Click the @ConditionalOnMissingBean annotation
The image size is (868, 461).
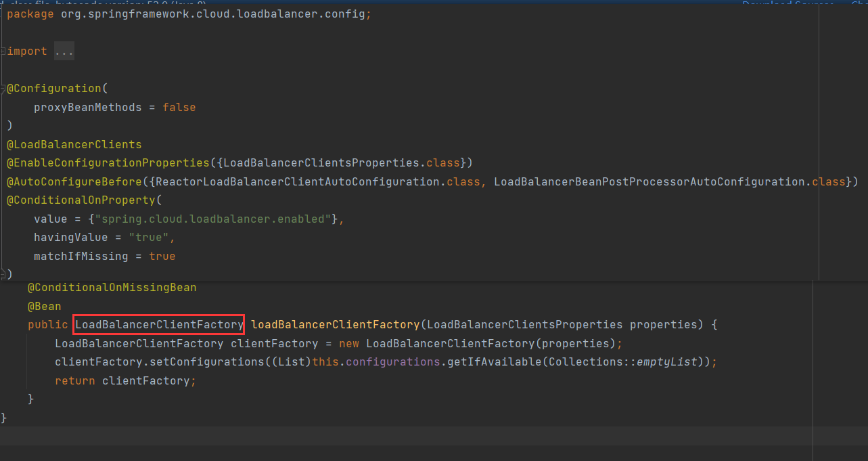112,288
